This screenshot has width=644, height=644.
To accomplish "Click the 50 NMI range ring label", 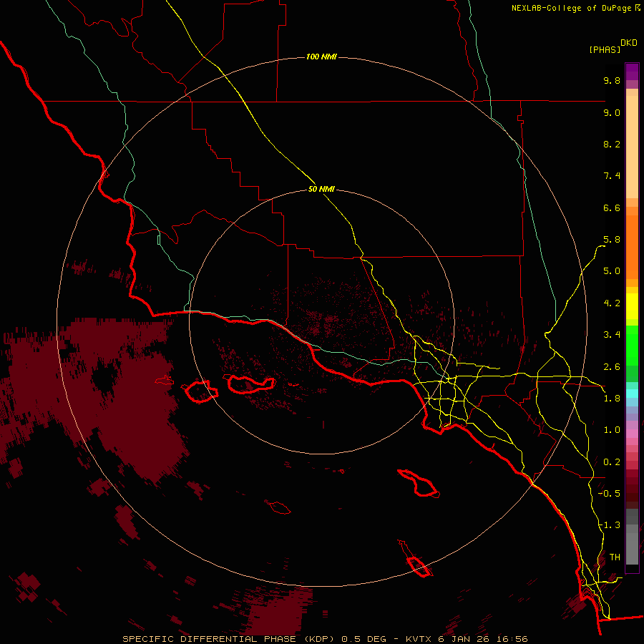I will click(x=321, y=189).
